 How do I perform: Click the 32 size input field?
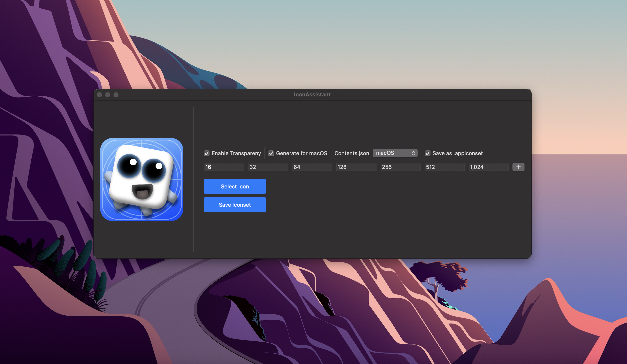click(268, 167)
